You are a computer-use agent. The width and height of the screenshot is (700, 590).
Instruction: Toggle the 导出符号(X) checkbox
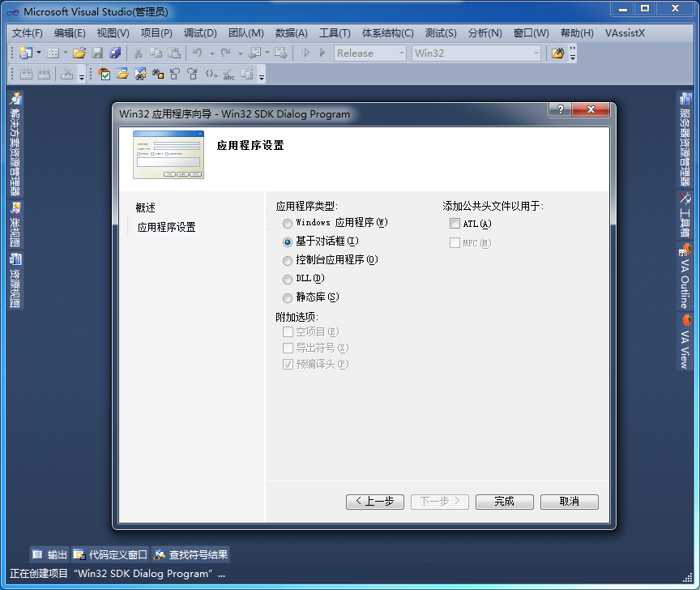point(288,348)
